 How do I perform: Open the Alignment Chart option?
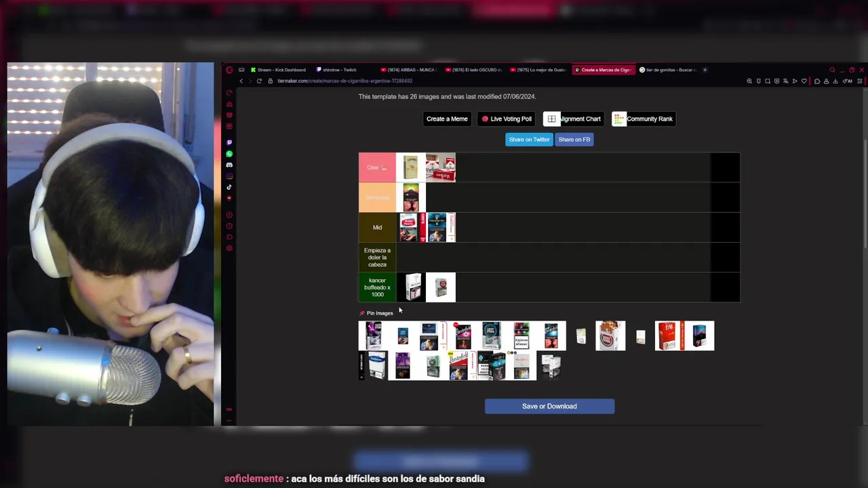(x=574, y=119)
